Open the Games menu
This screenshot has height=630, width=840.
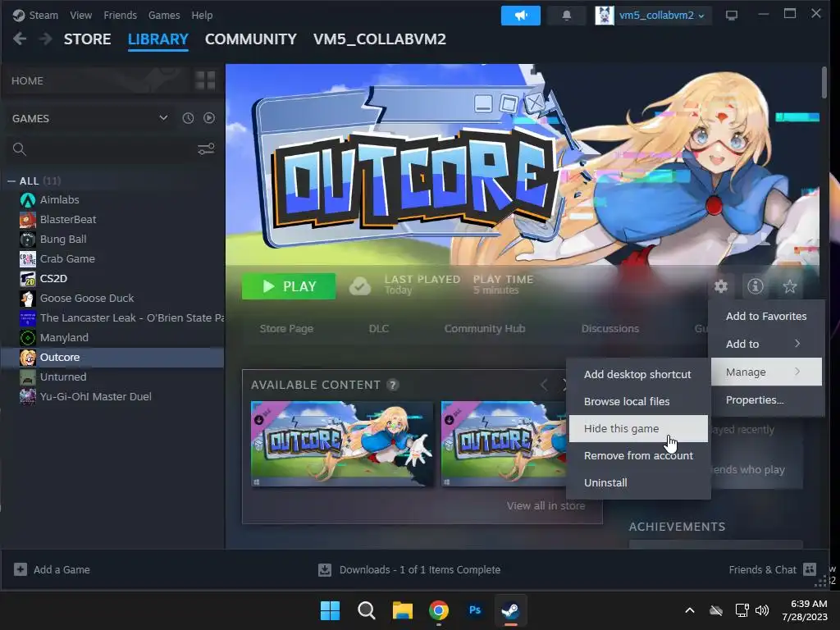tap(164, 15)
